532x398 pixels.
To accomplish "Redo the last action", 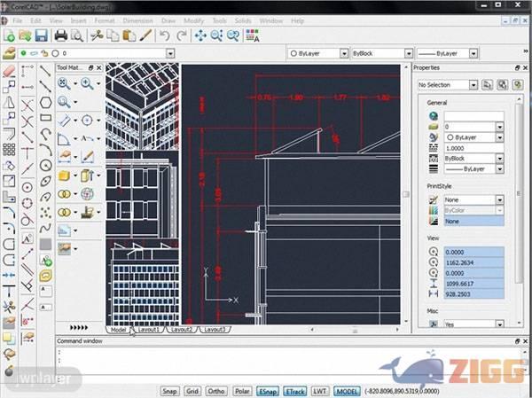I will pos(182,35).
